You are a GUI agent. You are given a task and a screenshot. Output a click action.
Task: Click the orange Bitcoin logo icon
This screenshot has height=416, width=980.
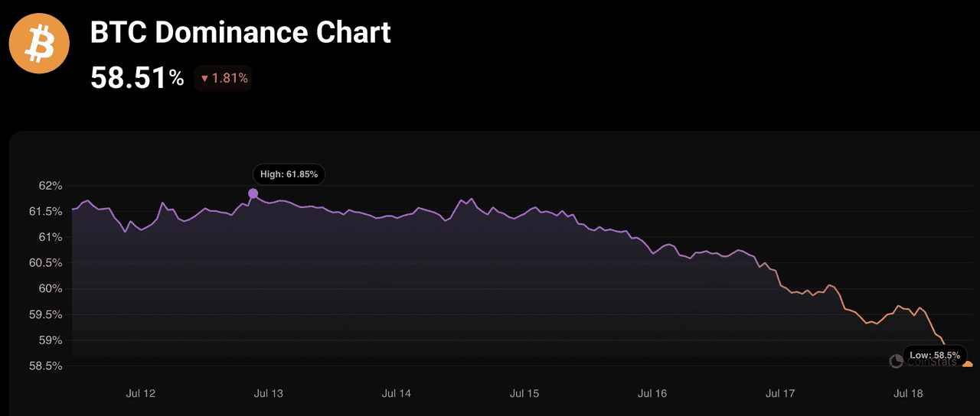[39, 44]
